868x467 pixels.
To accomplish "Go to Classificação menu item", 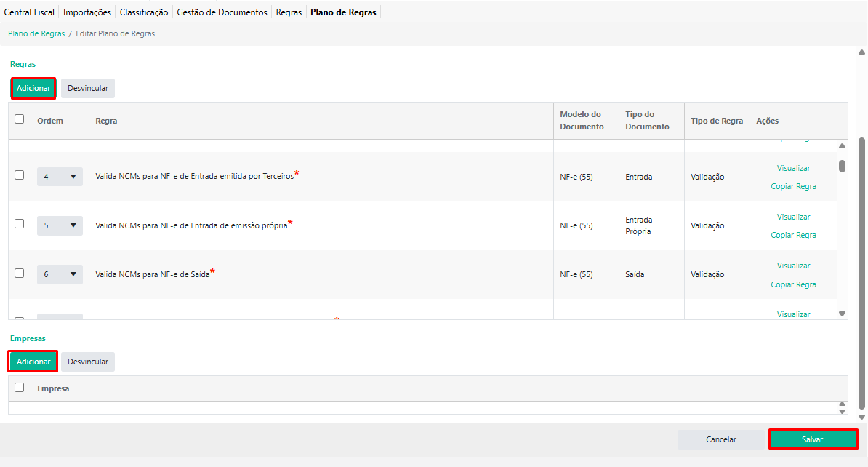I will 144,12.
